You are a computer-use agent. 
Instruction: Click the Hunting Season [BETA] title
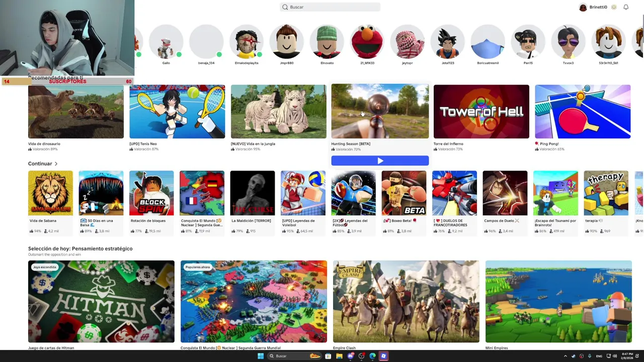(351, 144)
